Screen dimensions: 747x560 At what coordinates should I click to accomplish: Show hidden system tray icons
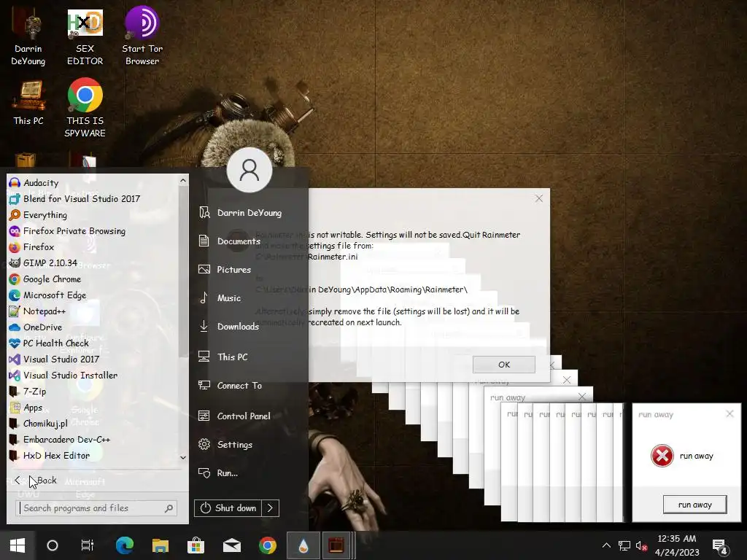tap(606, 545)
